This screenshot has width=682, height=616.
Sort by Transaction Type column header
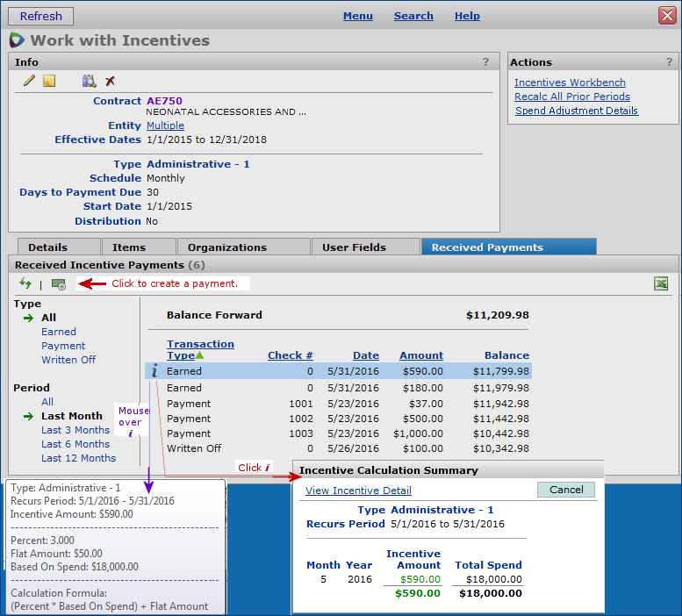(x=200, y=349)
